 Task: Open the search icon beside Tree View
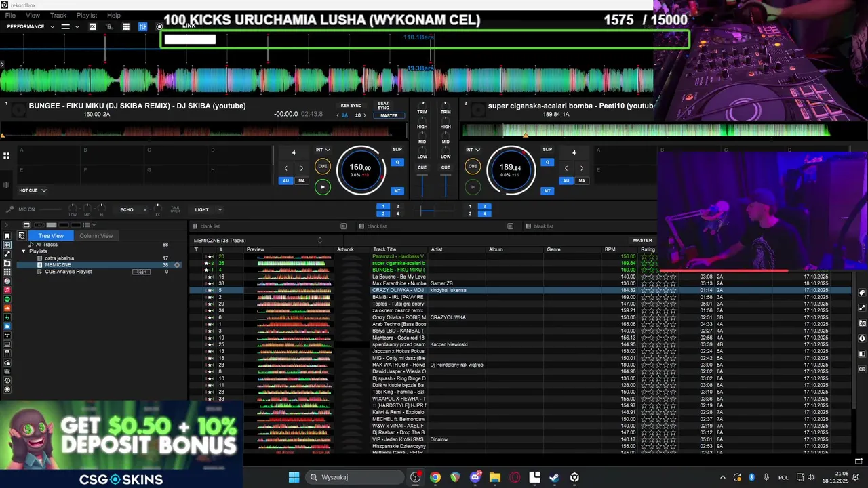coord(22,235)
